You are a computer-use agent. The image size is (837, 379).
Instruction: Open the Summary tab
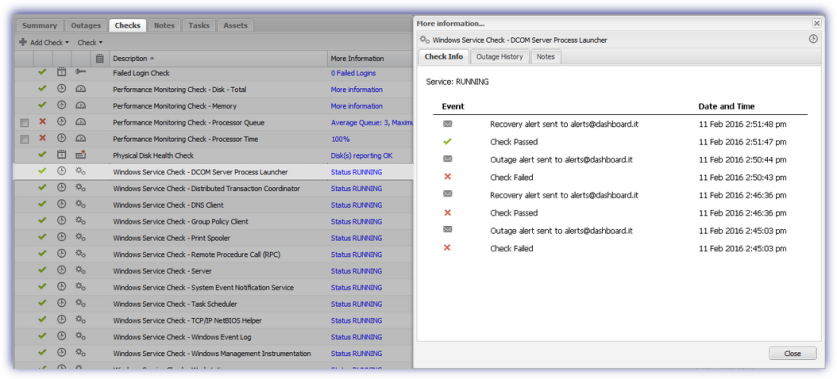(x=40, y=26)
